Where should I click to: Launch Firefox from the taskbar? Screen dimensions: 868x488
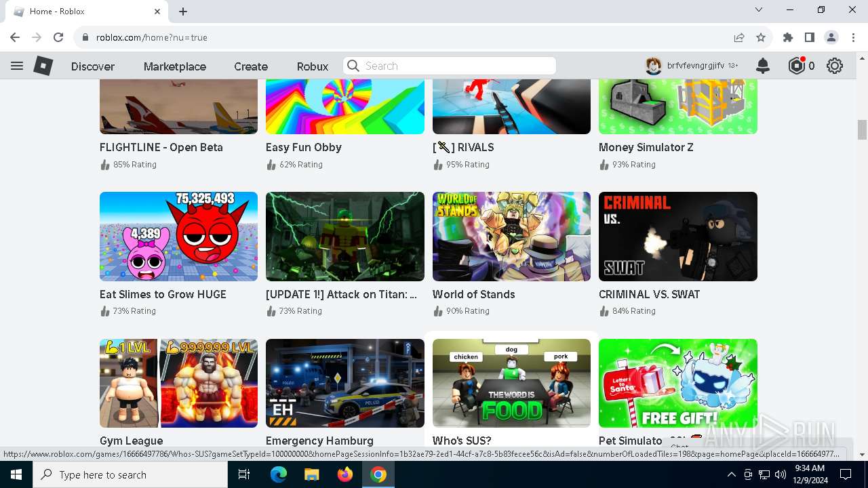[345, 474]
